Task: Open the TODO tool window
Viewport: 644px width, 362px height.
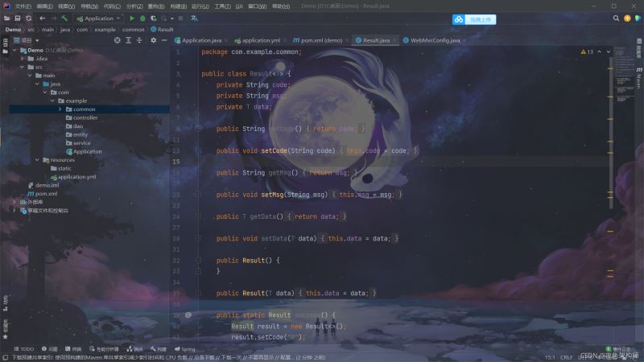Action: 24,349
